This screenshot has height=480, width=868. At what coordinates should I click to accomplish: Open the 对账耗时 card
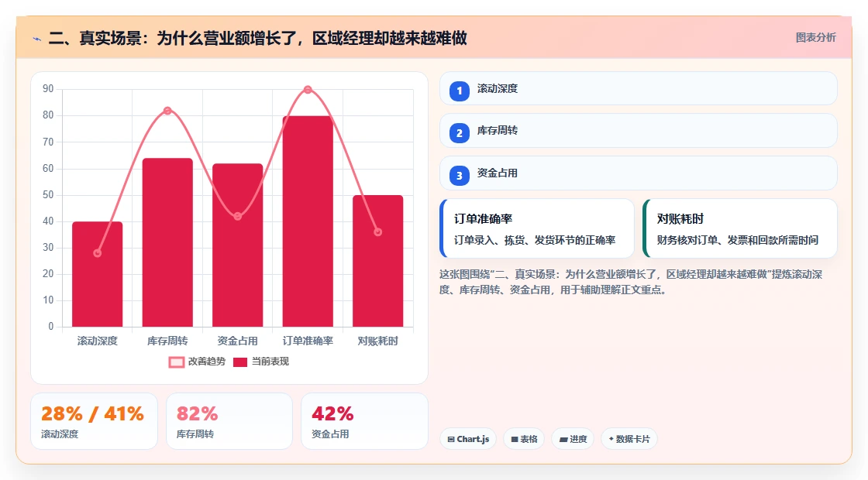[740, 228]
